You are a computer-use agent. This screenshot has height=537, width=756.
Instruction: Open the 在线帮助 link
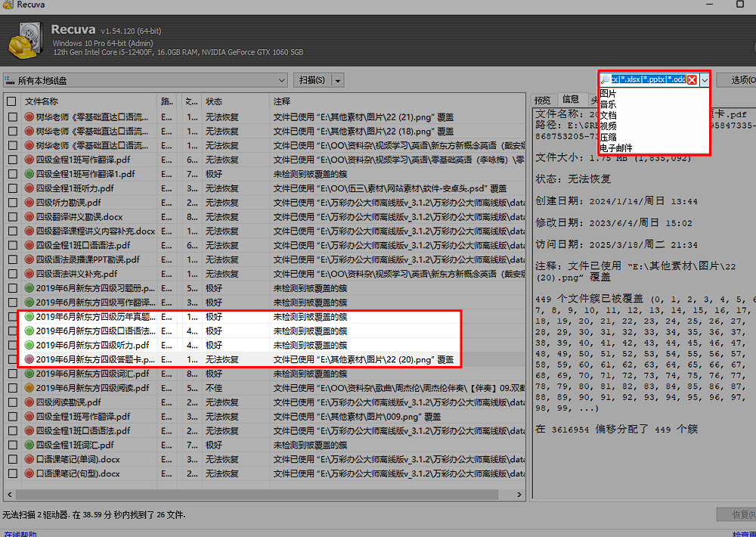[20, 534]
